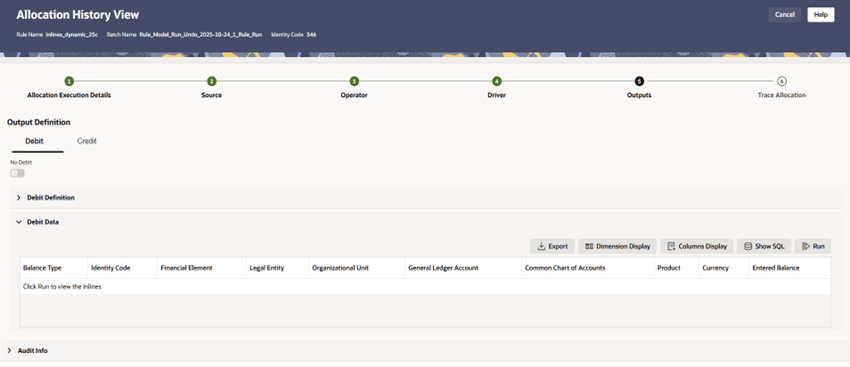Click the Identity Code column header

point(122,268)
